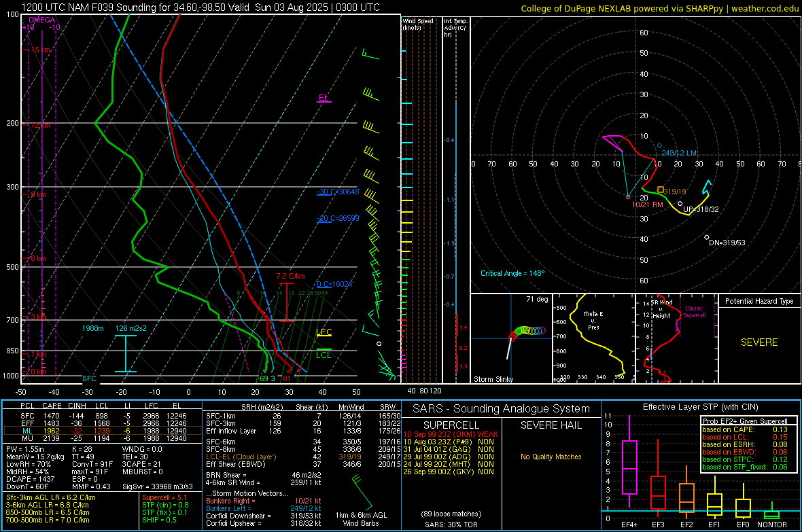Click the LCL-EL (Cloud Layer) row label

click(241, 457)
